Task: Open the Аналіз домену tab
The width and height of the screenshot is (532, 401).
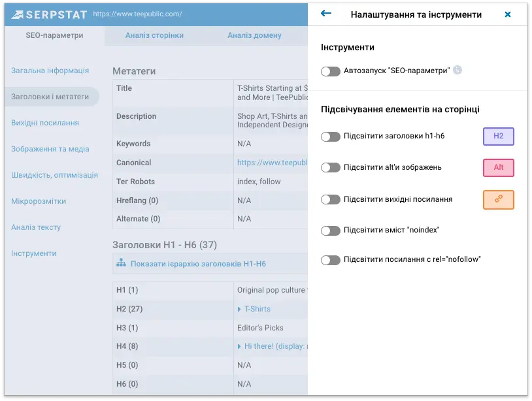Action: pyautogui.click(x=254, y=35)
